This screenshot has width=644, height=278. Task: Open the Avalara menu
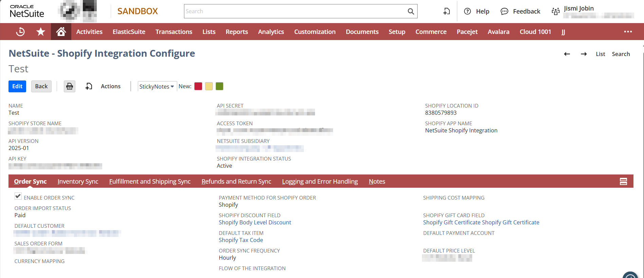498,32
